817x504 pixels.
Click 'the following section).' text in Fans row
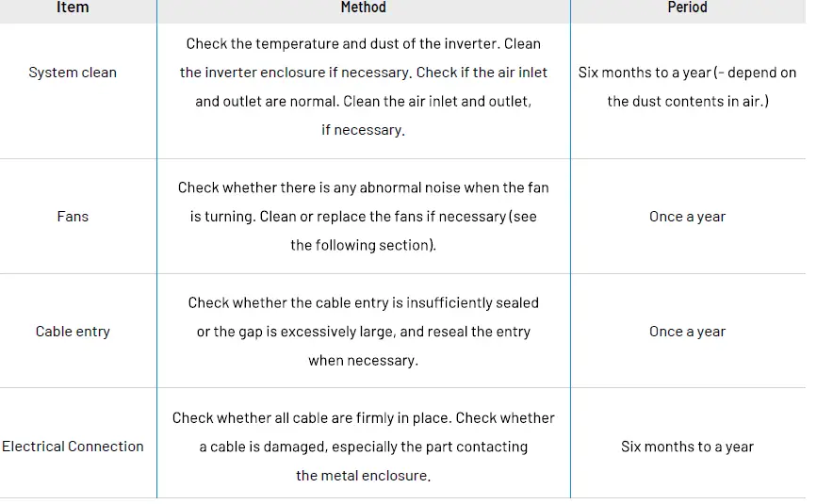coord(363,245)
